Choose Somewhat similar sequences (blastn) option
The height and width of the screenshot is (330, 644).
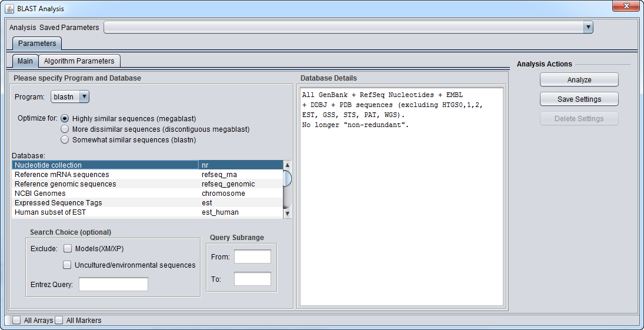(x=65, y=140)
